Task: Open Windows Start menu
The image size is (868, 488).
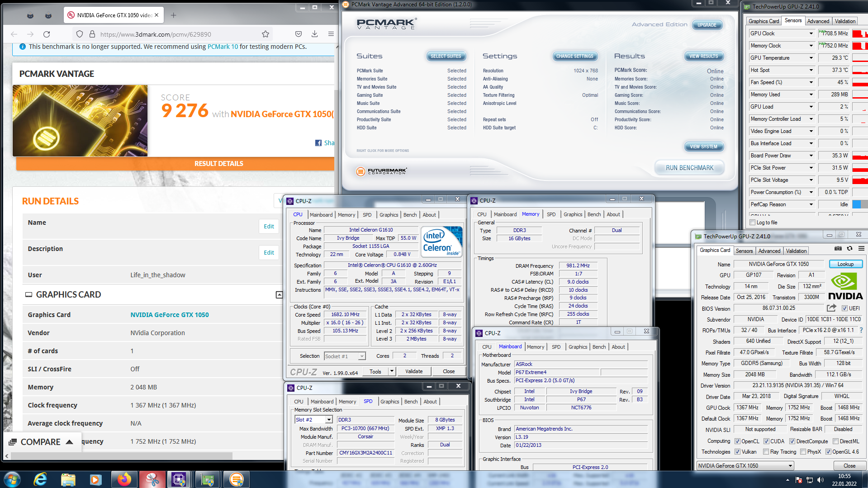Action: click(x=12, y=479)
